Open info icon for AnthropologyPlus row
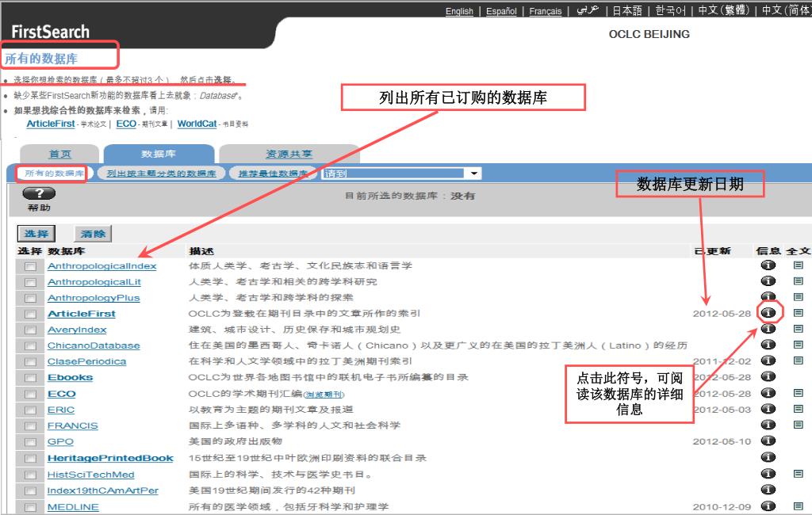 [x=768, y=296]
